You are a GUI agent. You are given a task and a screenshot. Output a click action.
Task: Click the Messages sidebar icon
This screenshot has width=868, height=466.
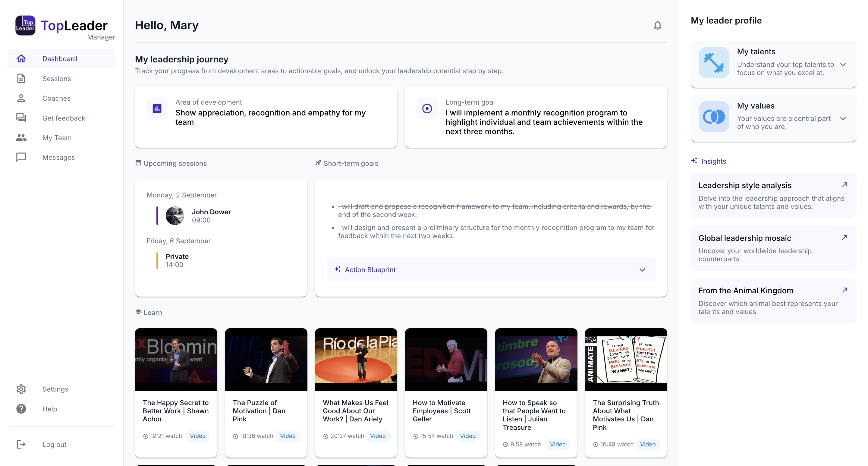(x=21, y=157)
